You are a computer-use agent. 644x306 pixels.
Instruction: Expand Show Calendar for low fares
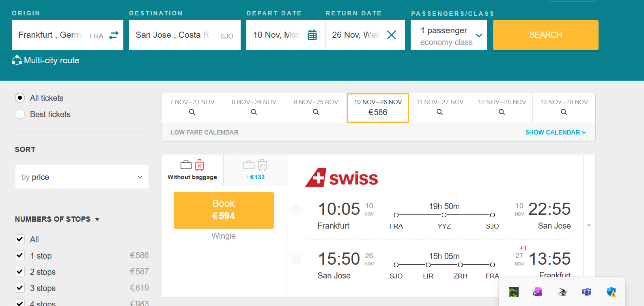click(555, 133)
